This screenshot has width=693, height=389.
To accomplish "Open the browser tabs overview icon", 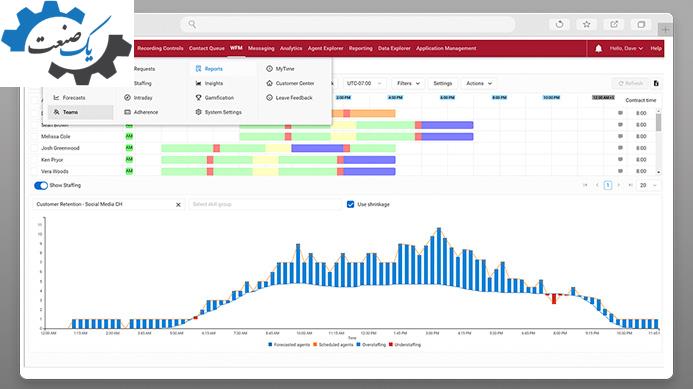I will tap(641, 24).
